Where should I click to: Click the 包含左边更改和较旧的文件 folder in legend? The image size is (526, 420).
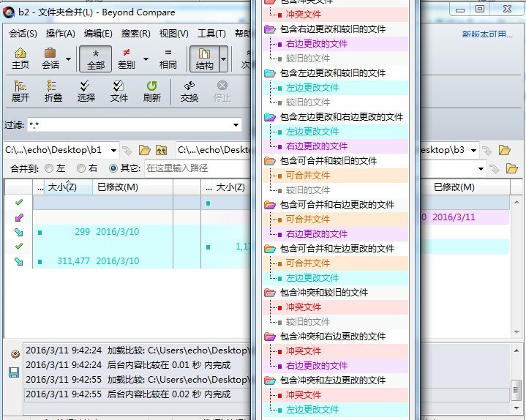click(x=325, y=73)
